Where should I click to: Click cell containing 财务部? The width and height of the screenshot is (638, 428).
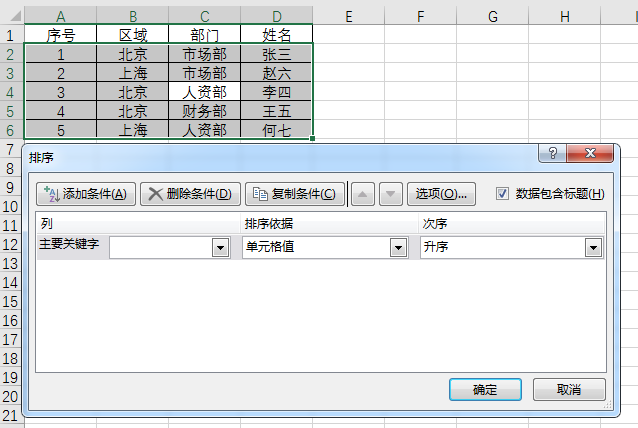[205, 111]
